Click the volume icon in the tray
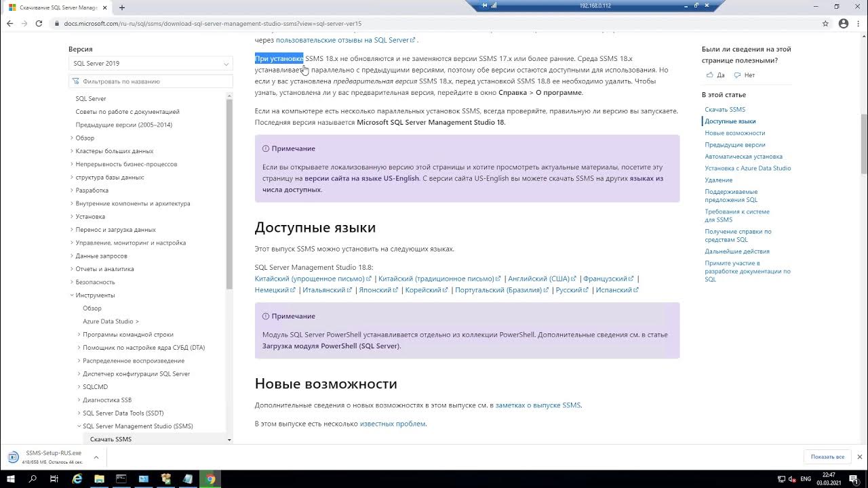Screen dimensions: 868x488 tap(792, 479)
